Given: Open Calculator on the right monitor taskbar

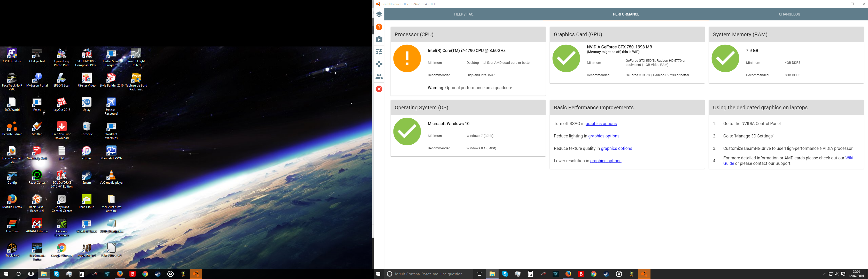Looking at the screenshot, I should tap(530, 274).
